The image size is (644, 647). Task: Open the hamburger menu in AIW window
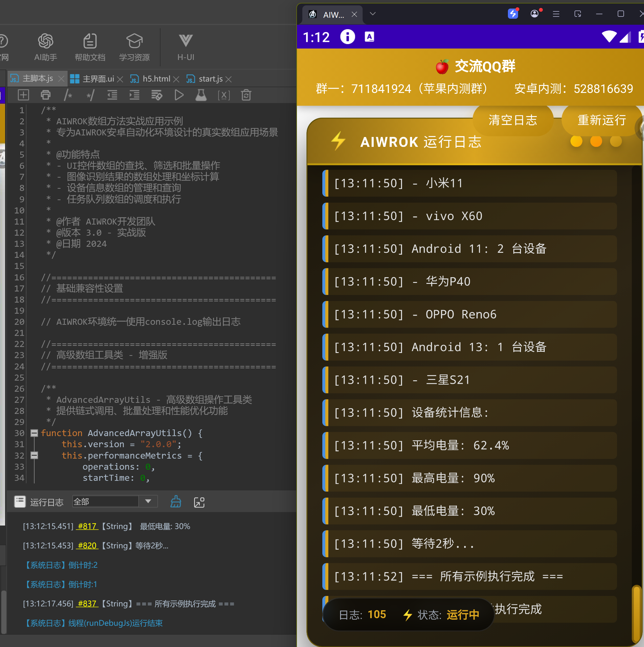556,14
